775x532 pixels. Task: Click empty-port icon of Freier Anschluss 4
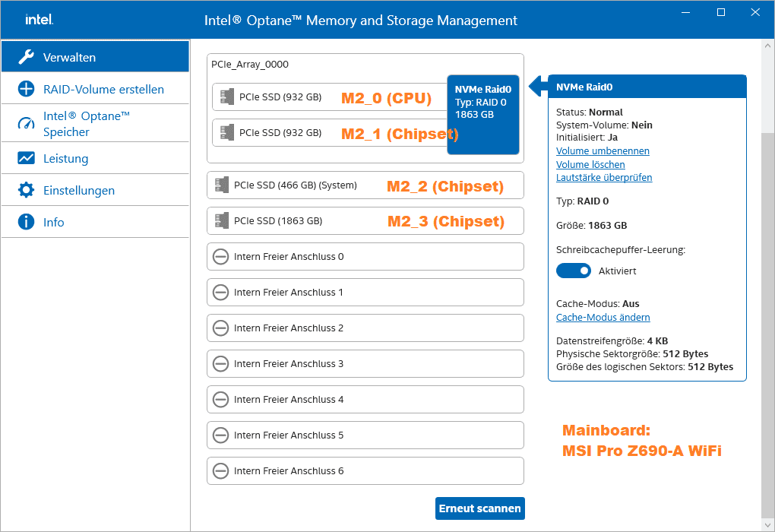[x=220, y=400]
